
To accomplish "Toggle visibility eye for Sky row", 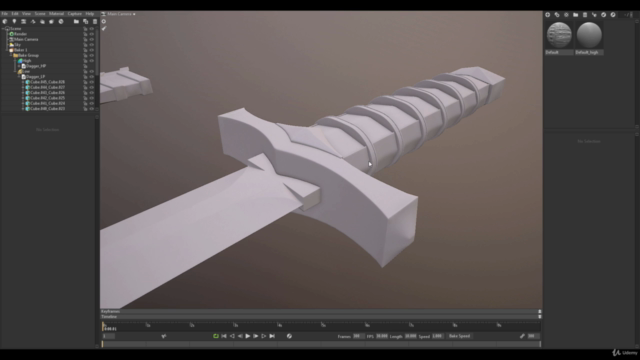I will 92,44.
